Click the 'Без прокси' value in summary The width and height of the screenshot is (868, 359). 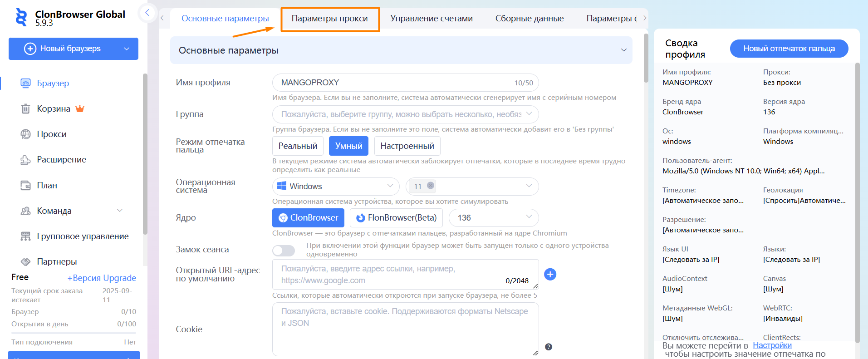(782, 83)
